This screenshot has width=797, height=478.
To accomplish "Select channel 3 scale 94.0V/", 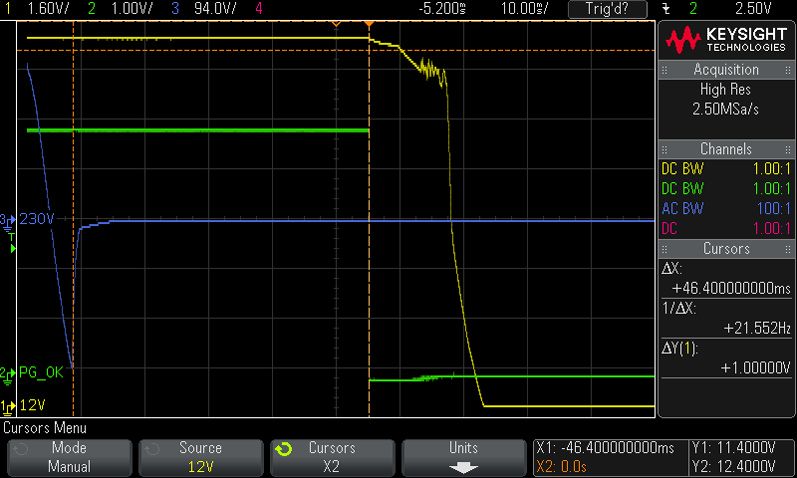I will click(215, 8).
